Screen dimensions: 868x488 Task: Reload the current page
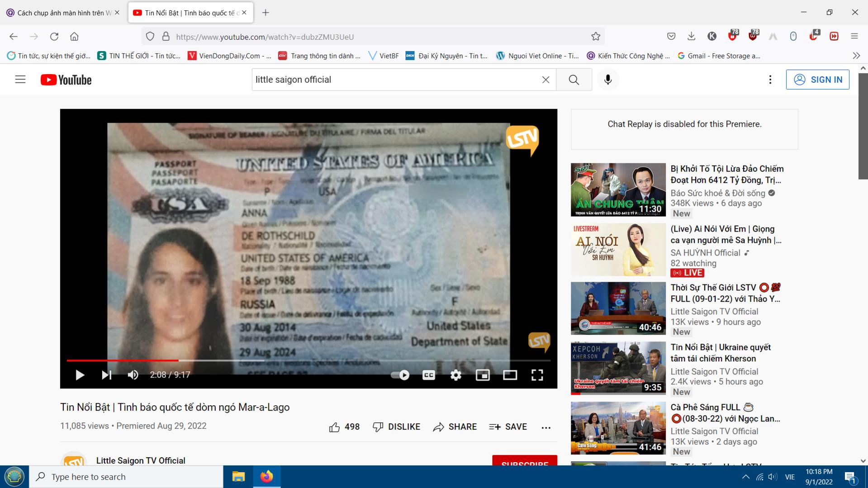54,37
